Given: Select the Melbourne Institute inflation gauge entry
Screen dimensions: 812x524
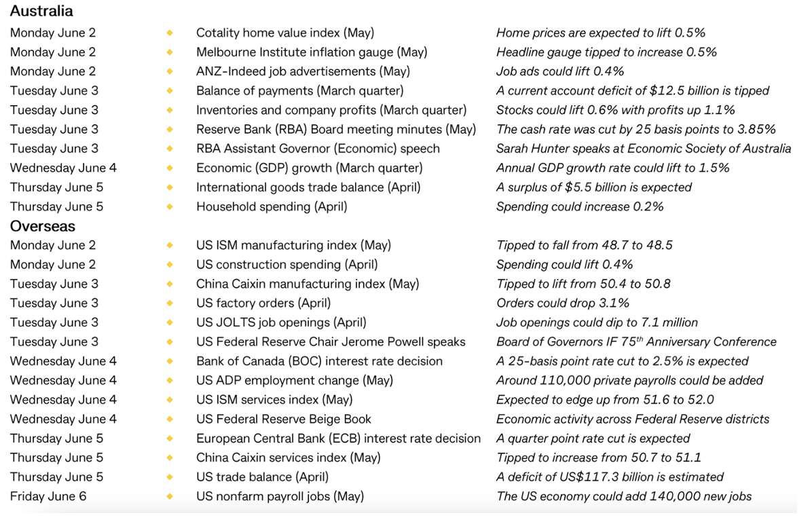Looking at the screenshot, I should click(x=311, y=52).
